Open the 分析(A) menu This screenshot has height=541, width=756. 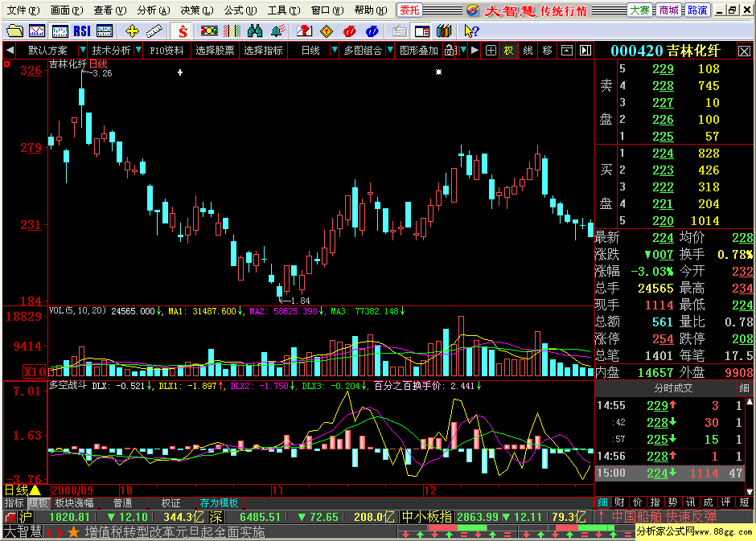click(154, 10)
